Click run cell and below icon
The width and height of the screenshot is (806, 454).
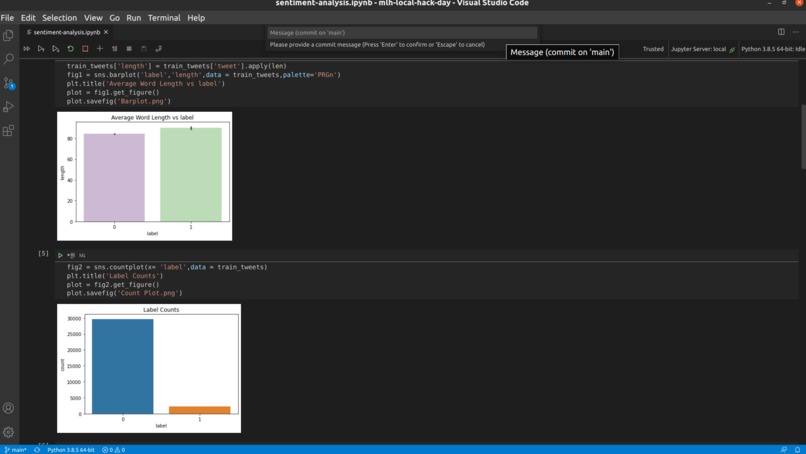click(56, 49)
